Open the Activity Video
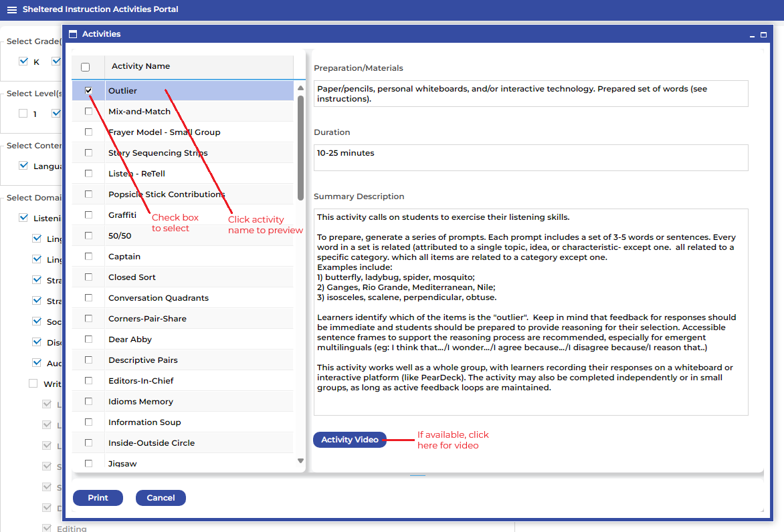Image resolution: width=784 pixels, height=532 pixels. (349, 440)
